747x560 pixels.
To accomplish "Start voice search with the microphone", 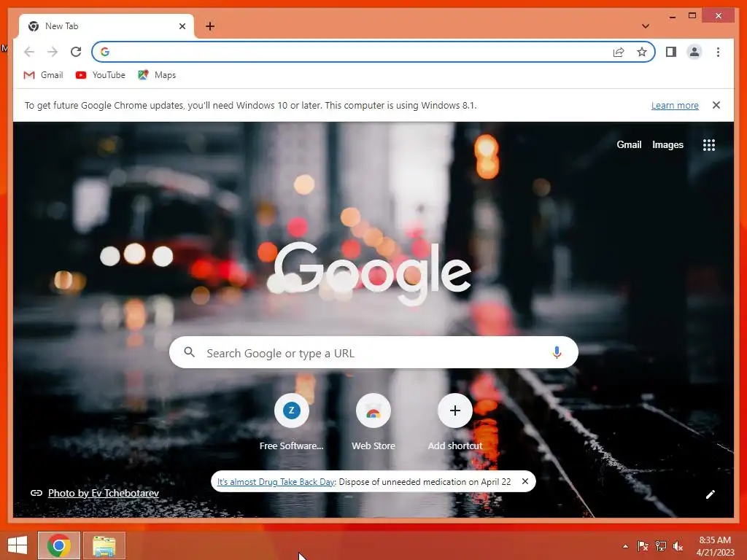I will tap(557, 352).
